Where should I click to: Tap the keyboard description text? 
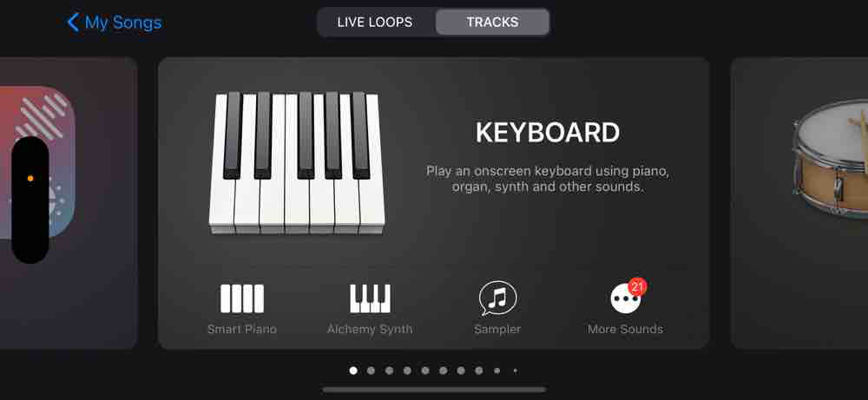pos(548,180)
